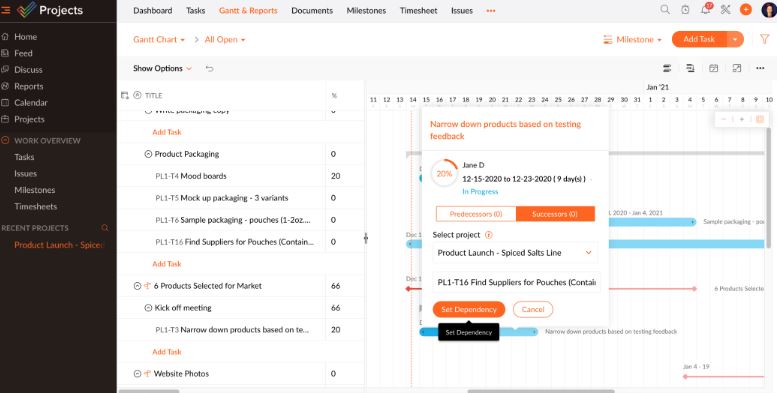Collapse the Work Overview section
777x393 pixels.
coord(5,141)
